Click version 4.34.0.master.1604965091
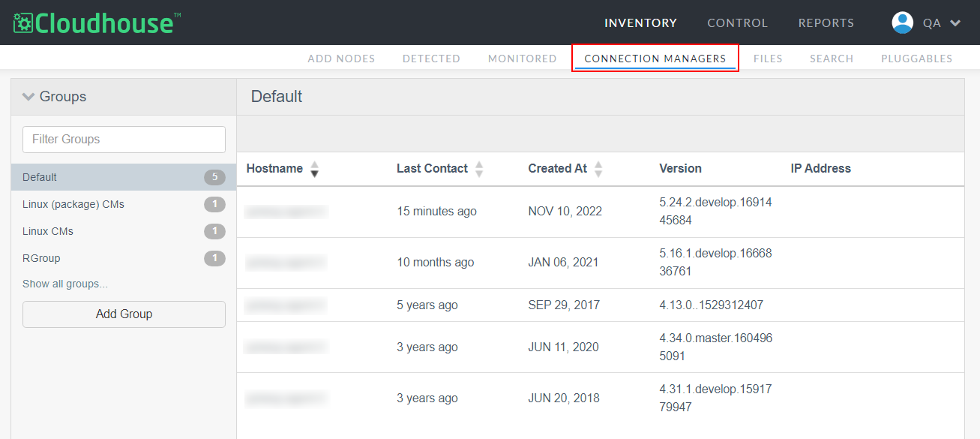Viewport: 980px width, 439px height. 716,347
